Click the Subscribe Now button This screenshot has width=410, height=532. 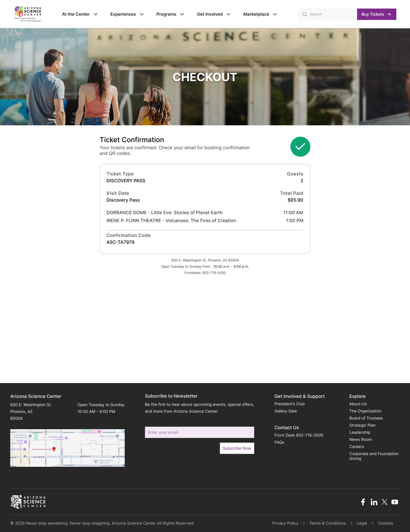237,448
